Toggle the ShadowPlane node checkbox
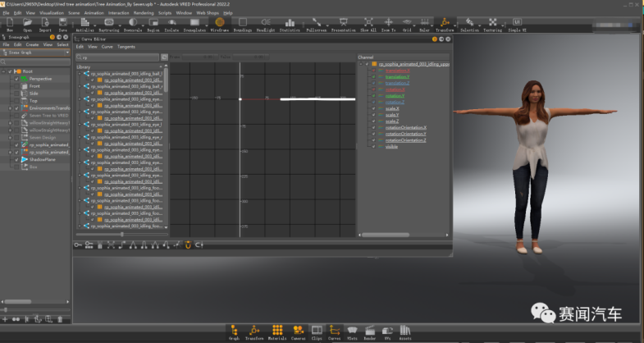This screenshot has width=644, height=343. (x=17, y=160)
